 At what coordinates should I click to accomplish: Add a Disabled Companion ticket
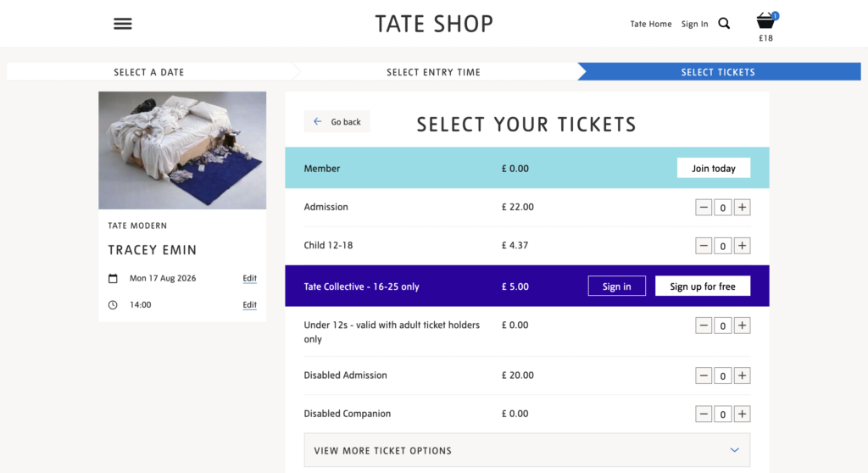pos(743,414)
